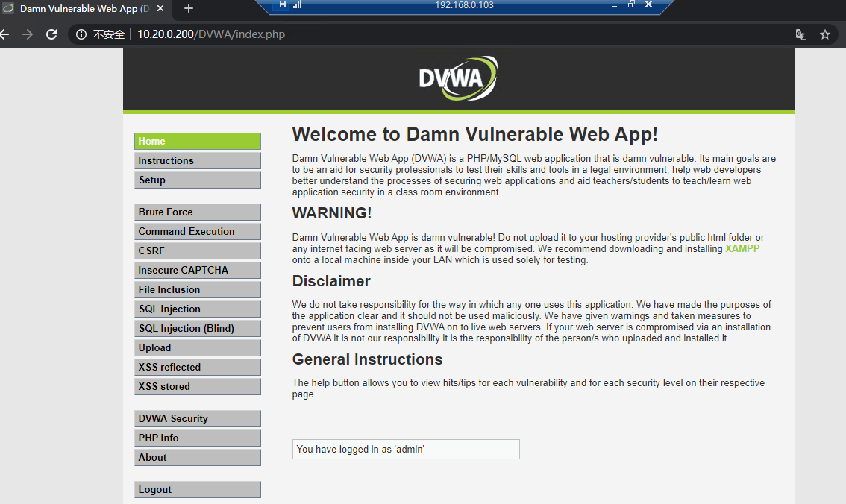Open the Insecure CAPTCHA module

pyautogui.click(x=198, y=270)
